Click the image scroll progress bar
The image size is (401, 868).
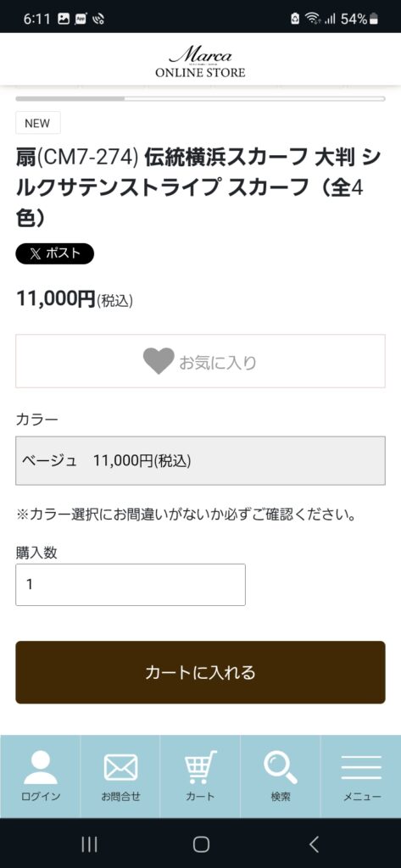(x=200, y=98)
